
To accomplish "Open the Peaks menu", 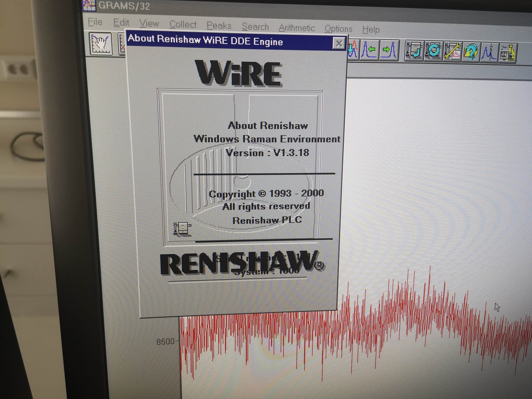I will pyautogui.click(x=219, y=26).
